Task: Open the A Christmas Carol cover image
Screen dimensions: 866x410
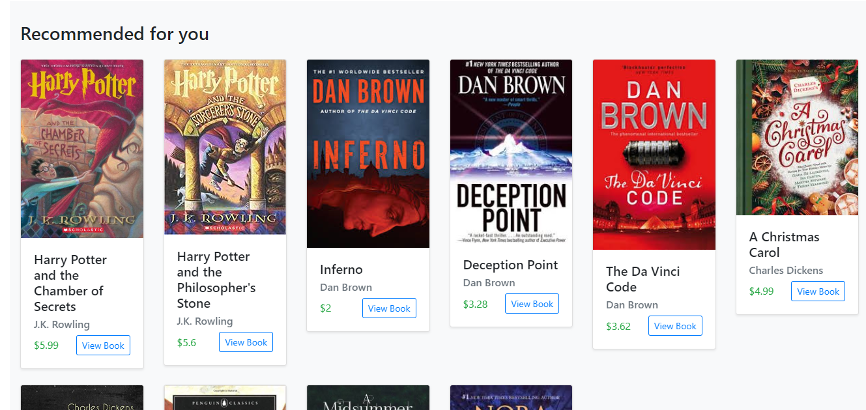Action: pyautogui.click(x=797, y=137)
